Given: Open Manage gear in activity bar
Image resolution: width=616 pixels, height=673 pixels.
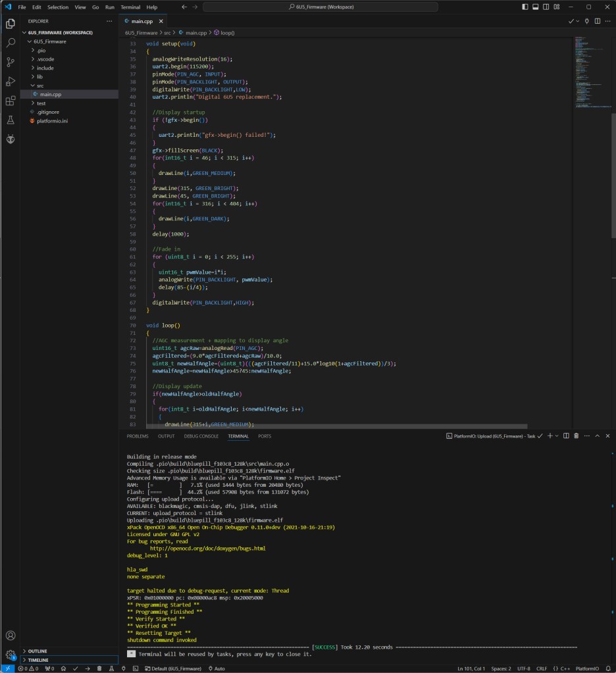Looking at the screenshot, I should [11, 655].
